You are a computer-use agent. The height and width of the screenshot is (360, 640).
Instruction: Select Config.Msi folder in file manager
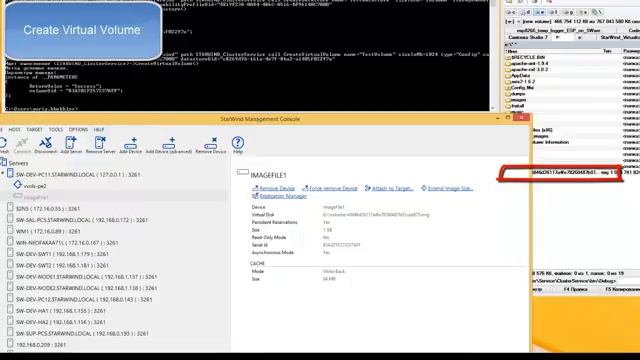point(522,88)
